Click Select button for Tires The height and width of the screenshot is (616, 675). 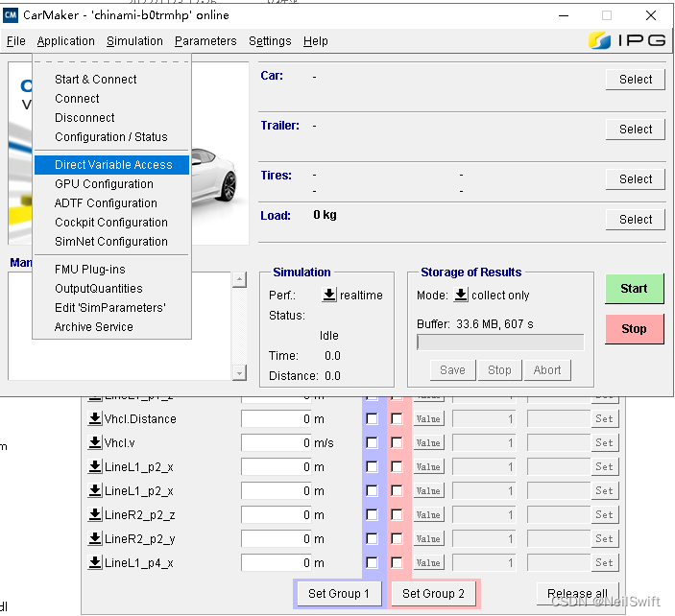point(636,179)
